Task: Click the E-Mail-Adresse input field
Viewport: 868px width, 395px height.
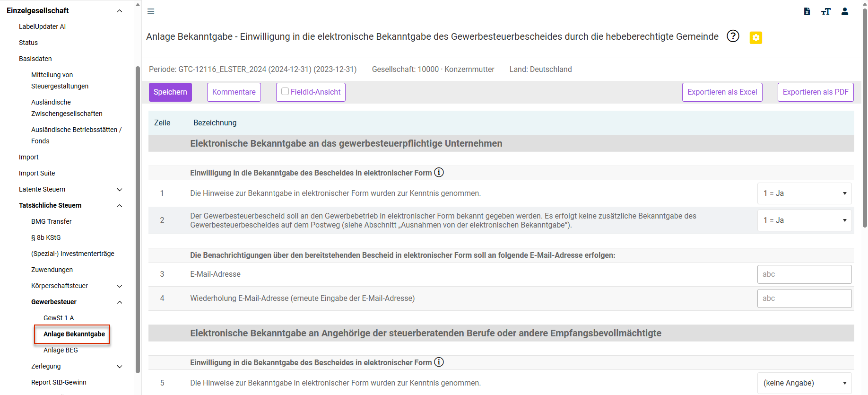Action: click(x=805, y=274)
